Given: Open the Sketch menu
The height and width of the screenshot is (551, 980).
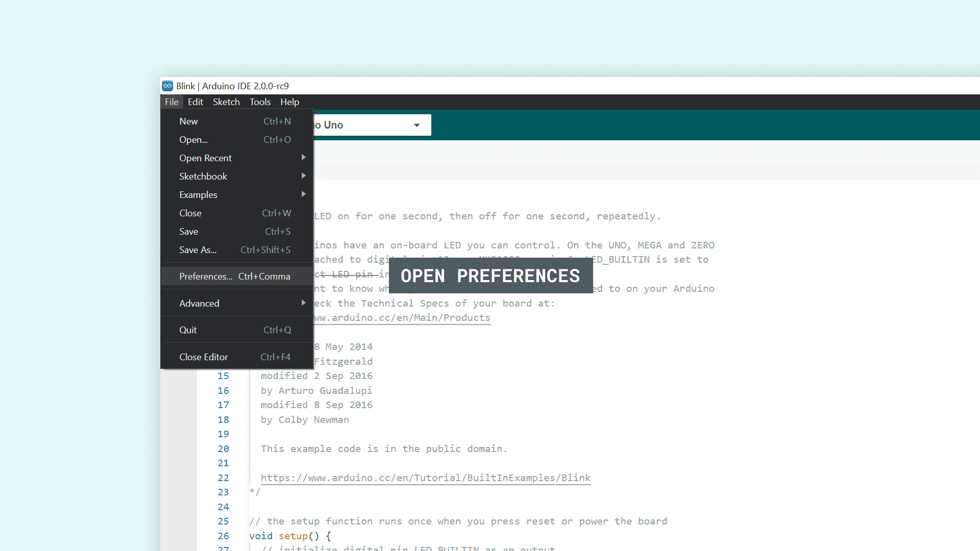Looking at the screenshot, I should tap(226, 102).
